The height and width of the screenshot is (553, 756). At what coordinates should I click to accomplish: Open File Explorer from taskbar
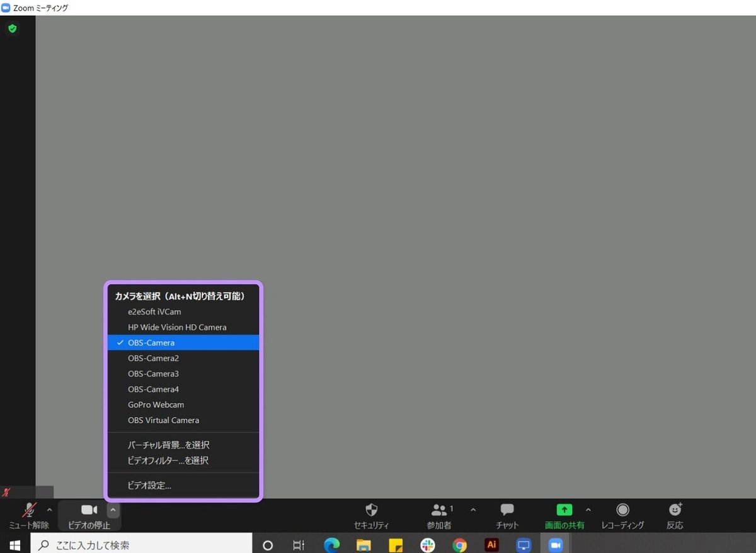(364, 545)
